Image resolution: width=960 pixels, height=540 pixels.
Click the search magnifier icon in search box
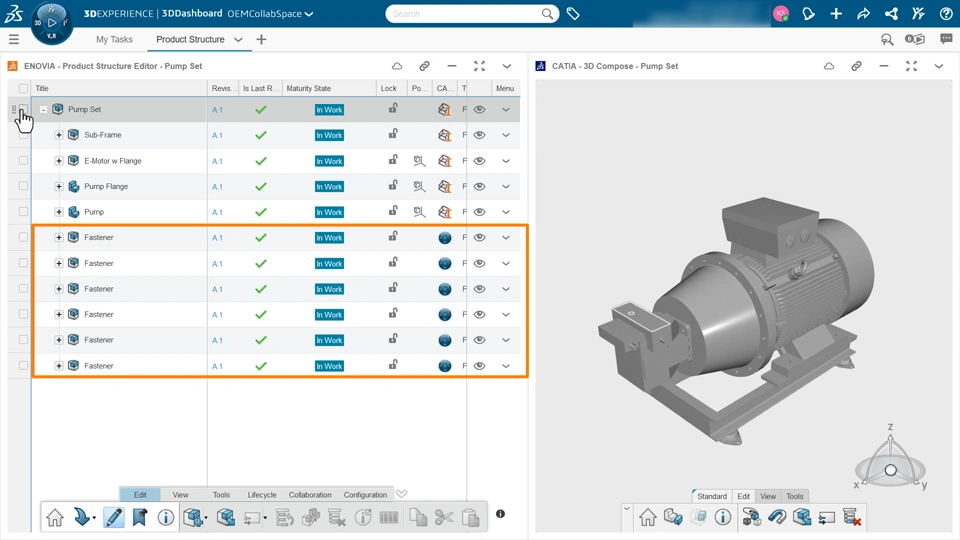[547, 13]
